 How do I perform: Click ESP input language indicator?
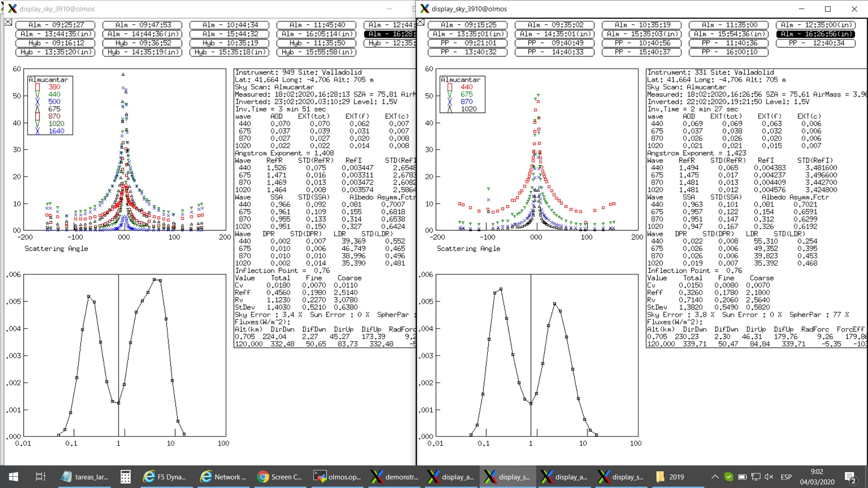click(786, 477)
